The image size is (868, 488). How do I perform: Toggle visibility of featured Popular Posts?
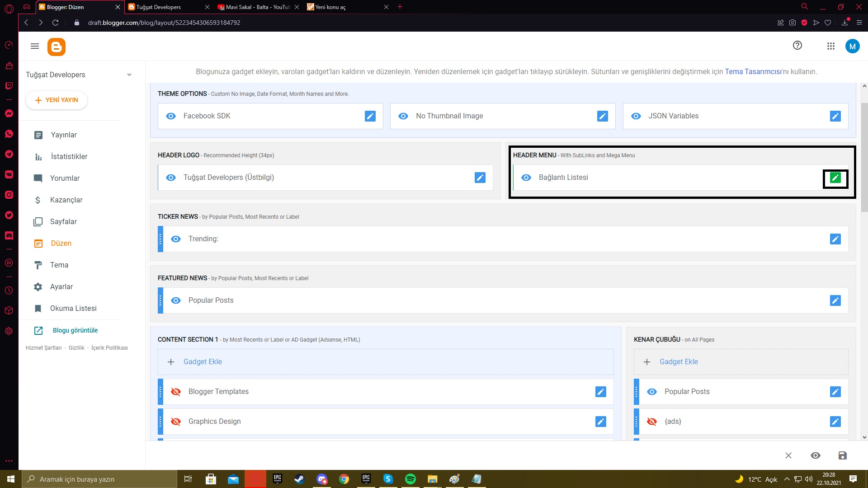tap(176, 300)
